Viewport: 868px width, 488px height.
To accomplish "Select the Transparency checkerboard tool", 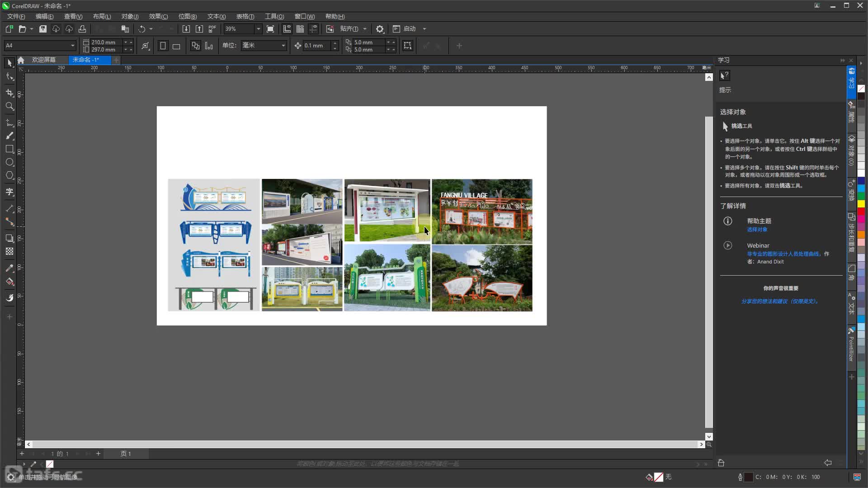I will [9, 252].
